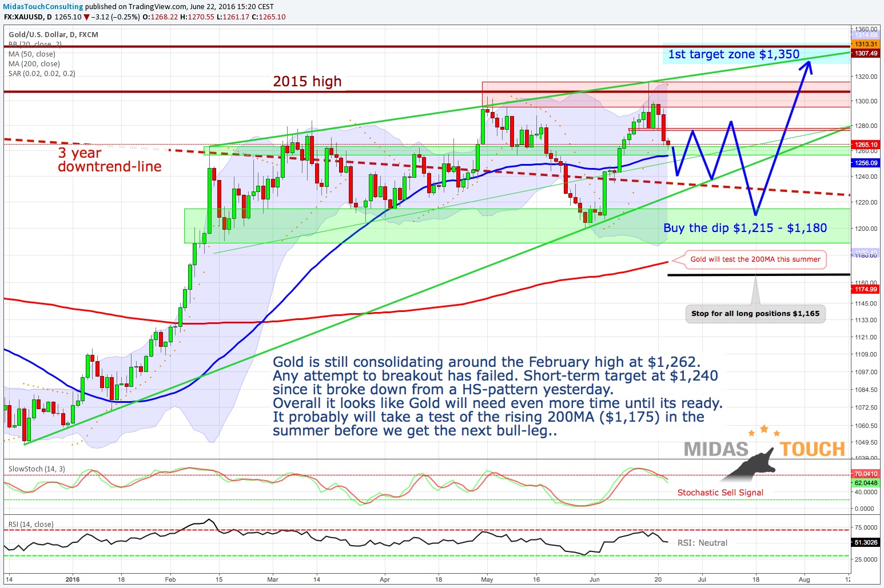Click the Feb label on the time axis
The height and width of the screenshot is (588, 884).
coord(170,579)
